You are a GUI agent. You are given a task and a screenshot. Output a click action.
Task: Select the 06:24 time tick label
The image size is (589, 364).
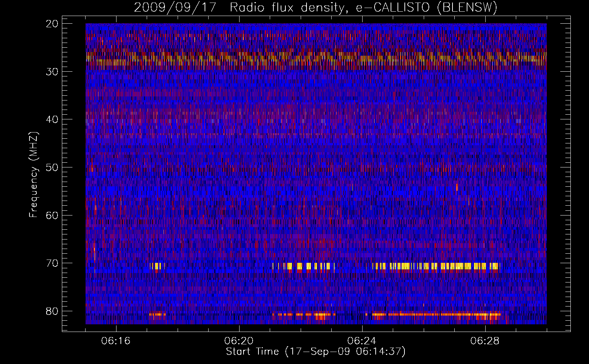coord(362,341)
